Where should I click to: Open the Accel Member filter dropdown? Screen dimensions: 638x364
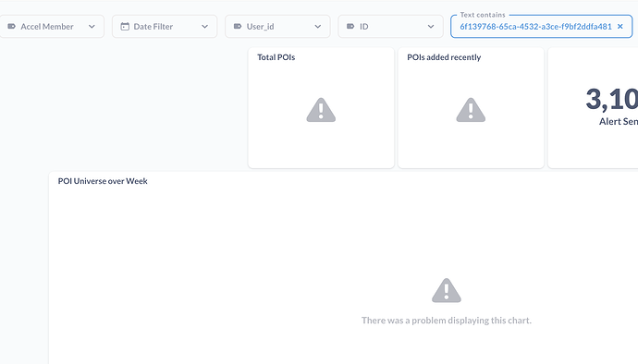pos(51,27)
